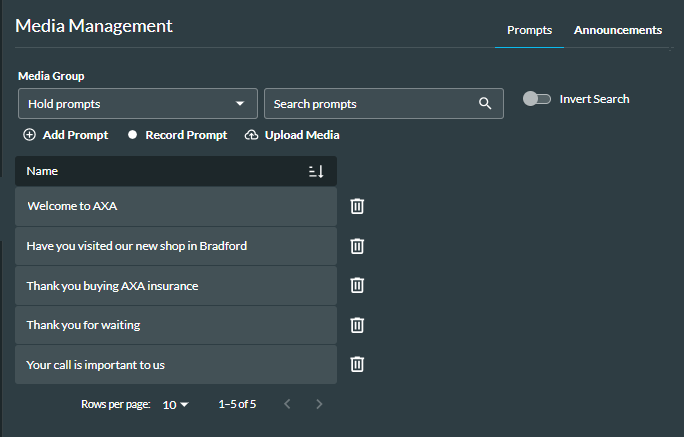Focus the Search prompts input field

(370, 104)
